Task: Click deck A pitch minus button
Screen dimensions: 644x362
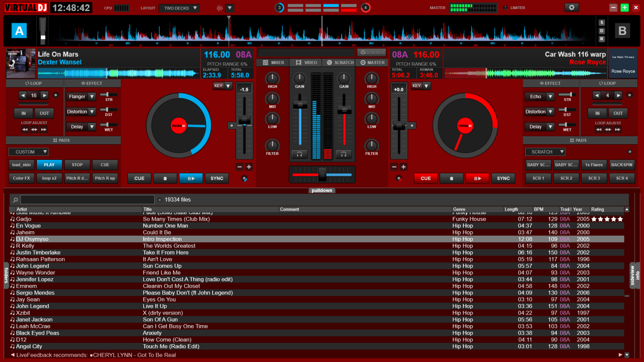Action: coord(240,167)
